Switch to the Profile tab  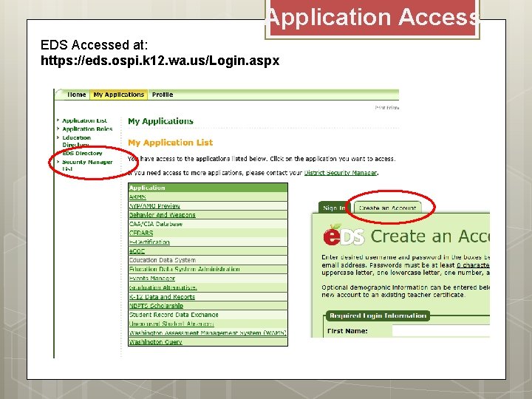[163, 95]
